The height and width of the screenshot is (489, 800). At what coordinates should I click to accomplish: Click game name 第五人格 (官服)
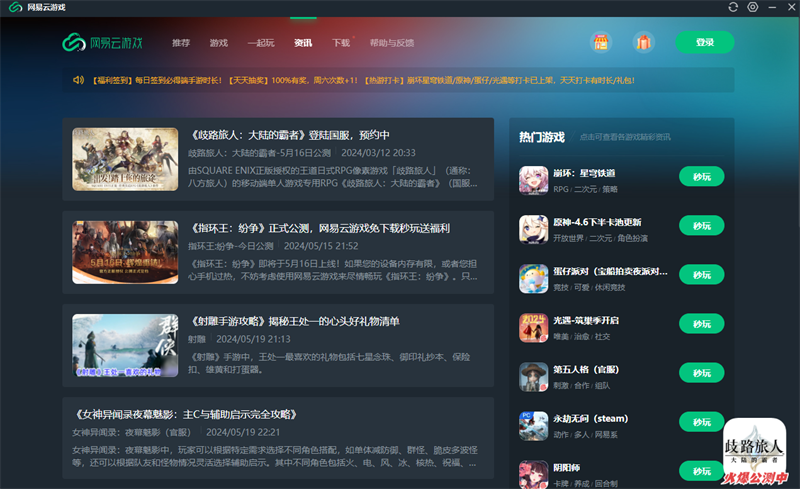[586, 370]
